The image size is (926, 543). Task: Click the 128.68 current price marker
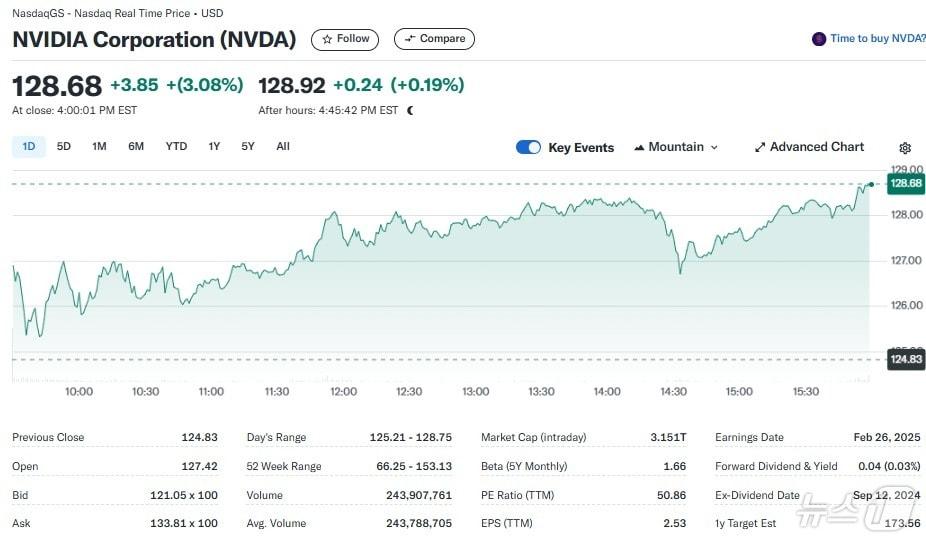coord(905,184)
